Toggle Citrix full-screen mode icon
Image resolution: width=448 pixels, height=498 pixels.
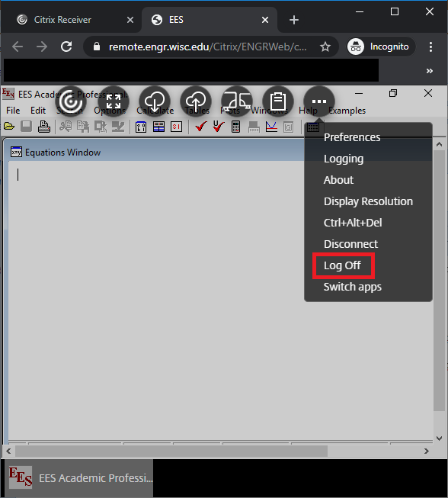click(x=114, y=101)
